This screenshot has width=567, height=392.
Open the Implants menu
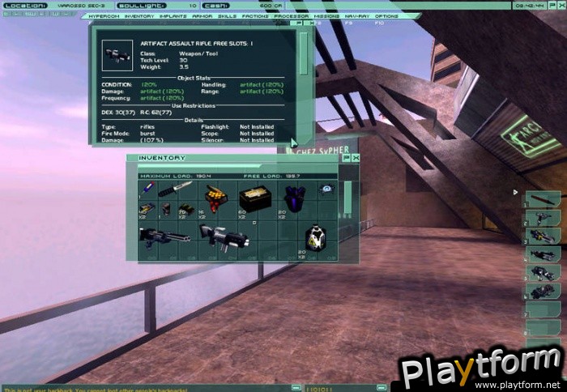click(x=173, y=16)
